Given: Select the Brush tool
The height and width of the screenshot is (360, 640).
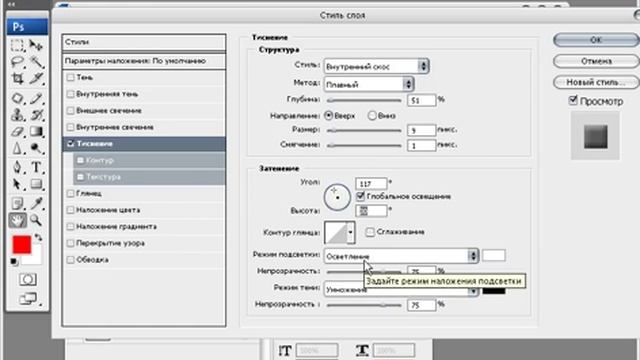Looking at the screenshot, I should 36,98.
